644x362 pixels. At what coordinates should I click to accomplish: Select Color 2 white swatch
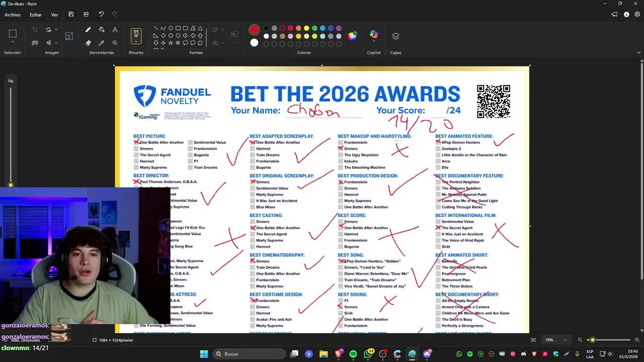254,43
